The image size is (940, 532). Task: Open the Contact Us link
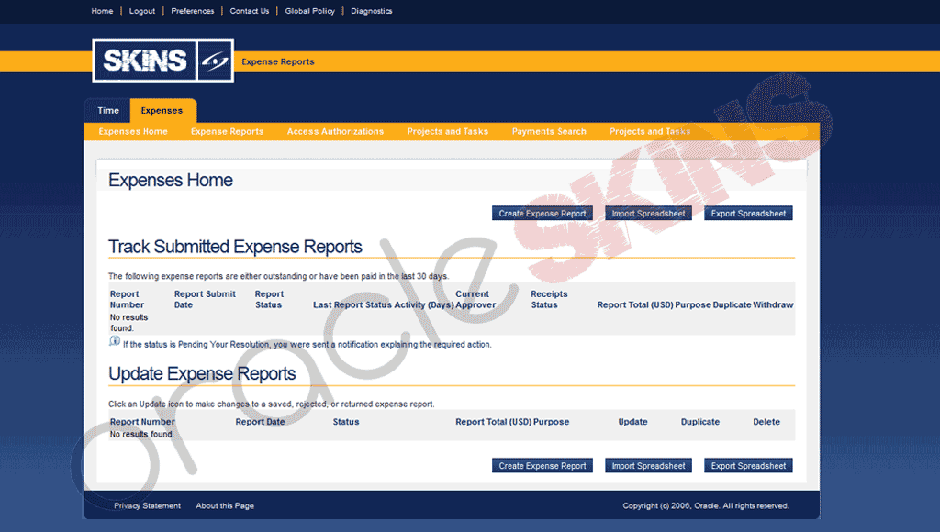(x=249, y=11)
